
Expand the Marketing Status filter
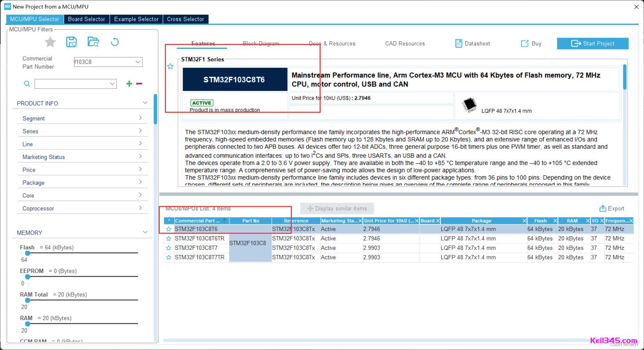tap(140, 156)
